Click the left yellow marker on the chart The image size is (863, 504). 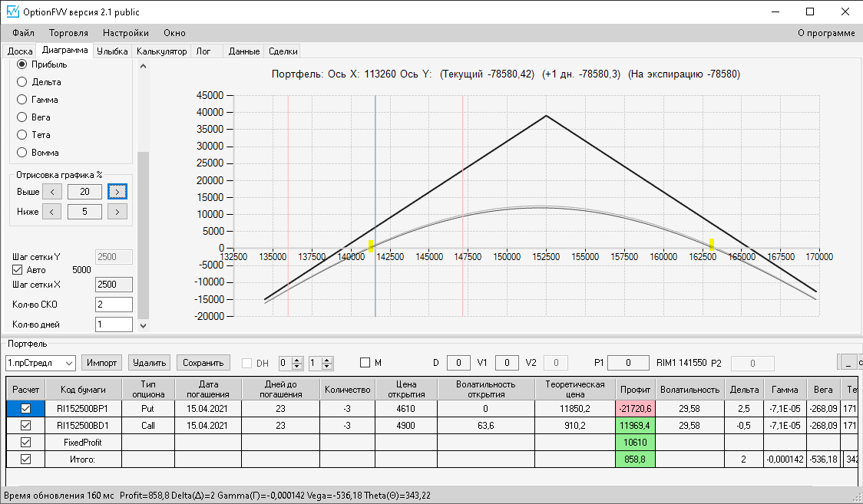371,245
